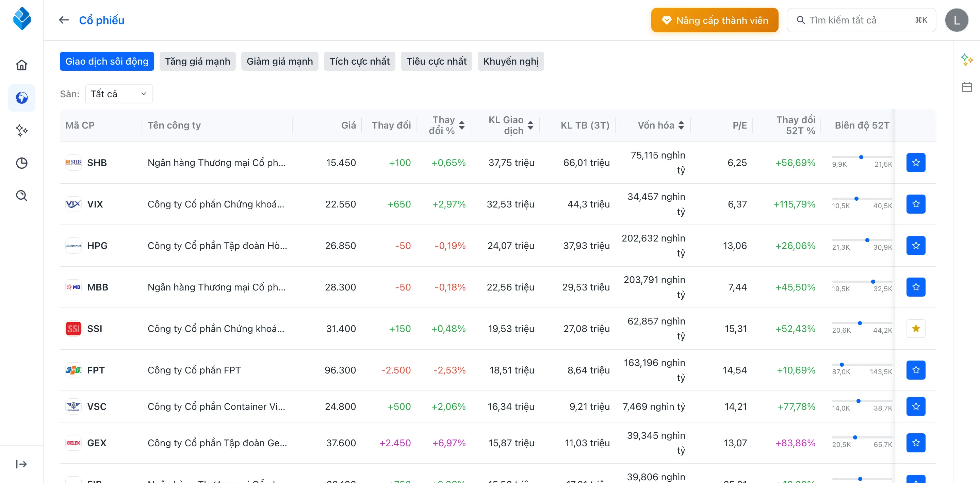Click the back arrow next to 'Cổ phiếu'
Viewport: 980px width, 483px height.
64,20
